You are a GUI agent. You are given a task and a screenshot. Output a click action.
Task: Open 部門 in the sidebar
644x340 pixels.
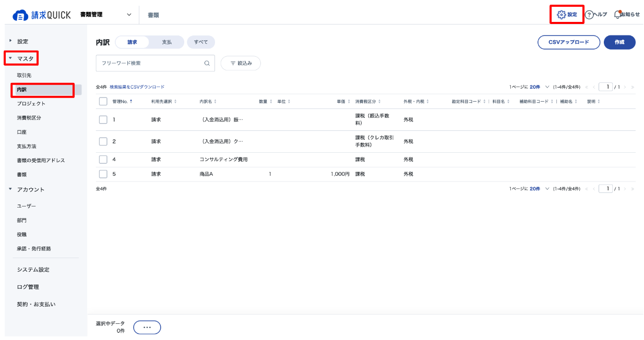21,221
